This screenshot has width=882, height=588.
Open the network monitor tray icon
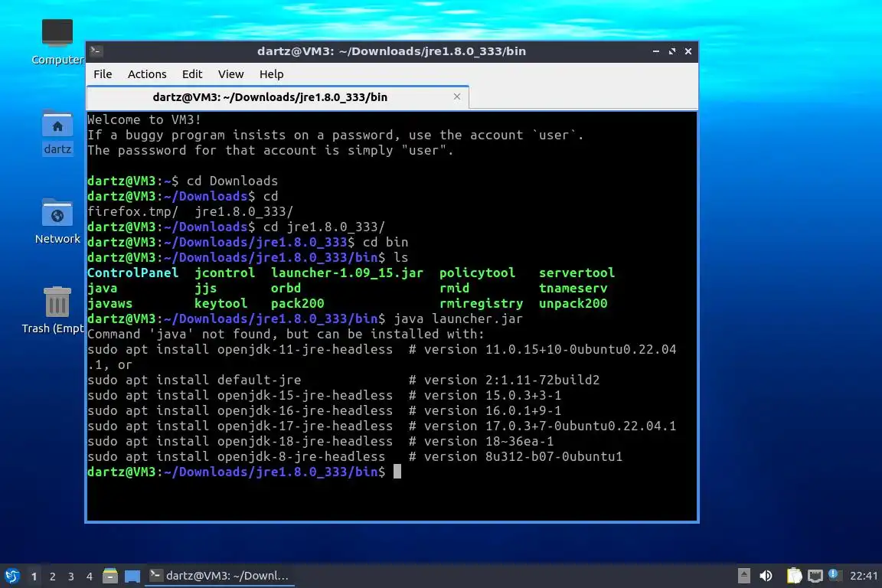tap(815, 576)
